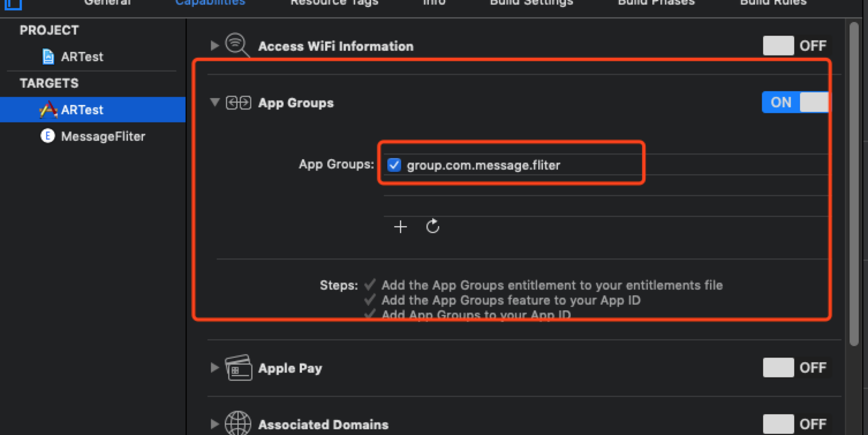Expand the Access WiFi Information section
868x435 pixels.
click(215, 46)
